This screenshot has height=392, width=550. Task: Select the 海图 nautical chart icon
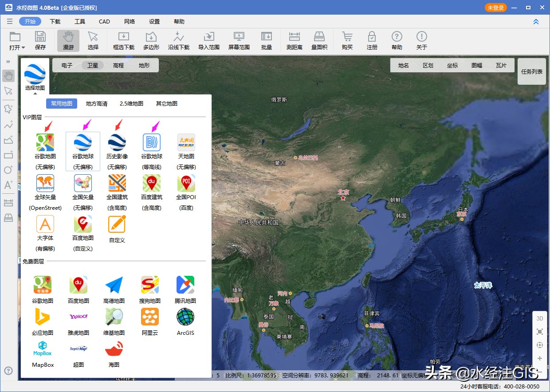(114, 349)
